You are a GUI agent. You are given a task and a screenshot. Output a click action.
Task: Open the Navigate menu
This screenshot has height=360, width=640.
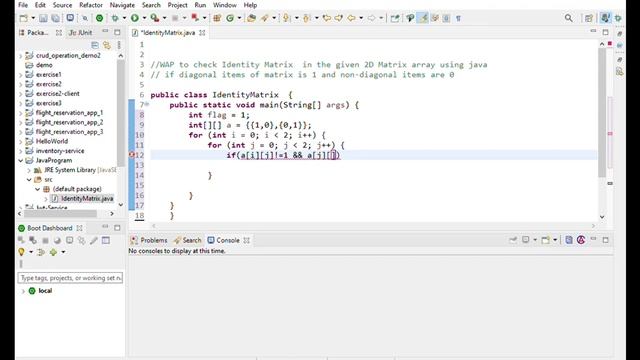[122, 5]
